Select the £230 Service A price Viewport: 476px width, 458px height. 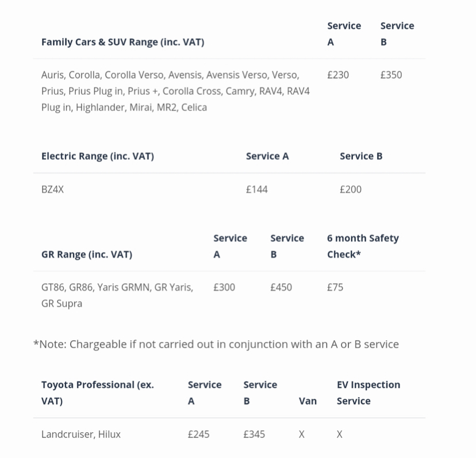click(x=338, y=75)
